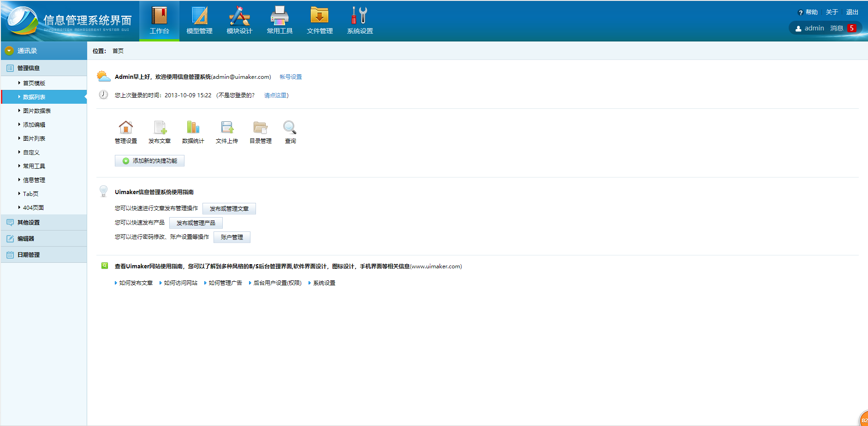Click the admin user icon

pos(798,29)
